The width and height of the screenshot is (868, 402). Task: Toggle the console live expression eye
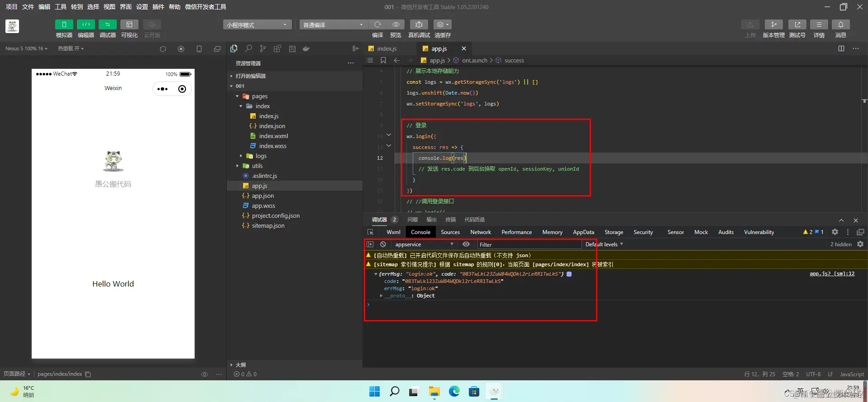[x=466, y=244]
